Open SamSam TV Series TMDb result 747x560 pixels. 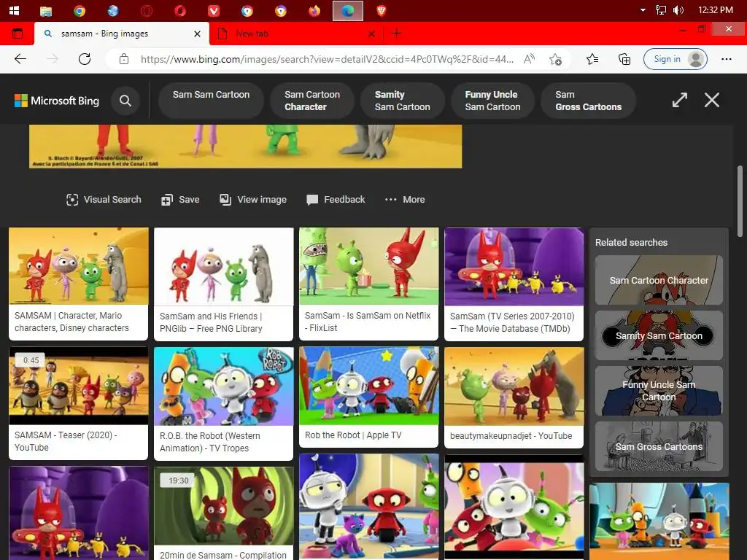[514, 284]
